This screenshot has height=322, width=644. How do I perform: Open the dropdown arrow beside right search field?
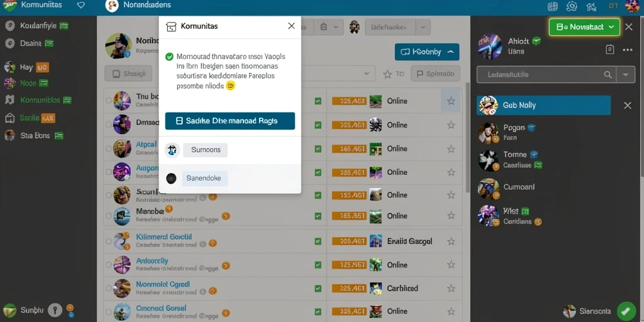(626, 75)
